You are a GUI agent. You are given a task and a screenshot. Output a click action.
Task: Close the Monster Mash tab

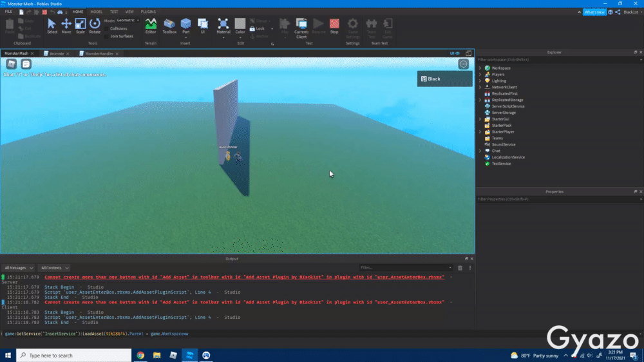click(32, 53)
